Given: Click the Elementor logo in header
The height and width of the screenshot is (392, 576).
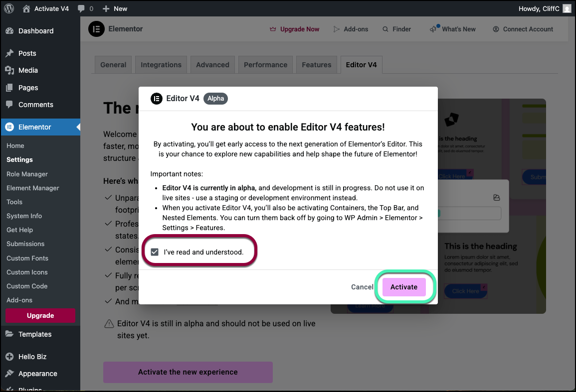Looking at the screenshot, I should point(96,29).
